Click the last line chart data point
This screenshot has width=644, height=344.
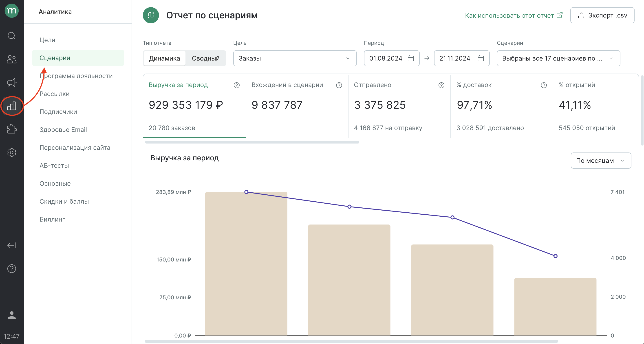(x=555, y=256)
